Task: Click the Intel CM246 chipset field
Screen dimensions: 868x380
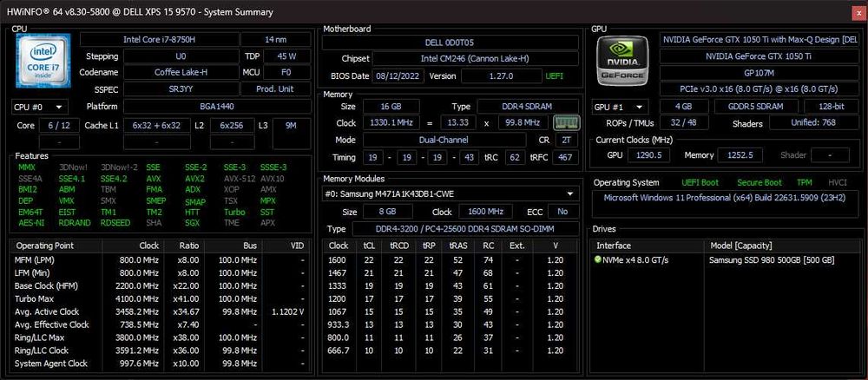Action: coord(476,59)
